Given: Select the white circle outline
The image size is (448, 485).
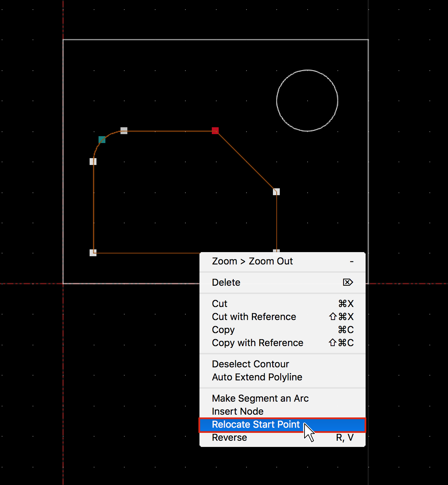Looking at the screenshot, I should pos(277,100).
